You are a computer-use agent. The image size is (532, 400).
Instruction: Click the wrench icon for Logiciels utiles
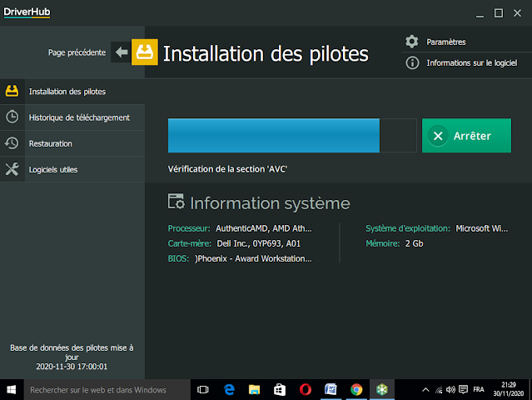[x=12, y=169]
